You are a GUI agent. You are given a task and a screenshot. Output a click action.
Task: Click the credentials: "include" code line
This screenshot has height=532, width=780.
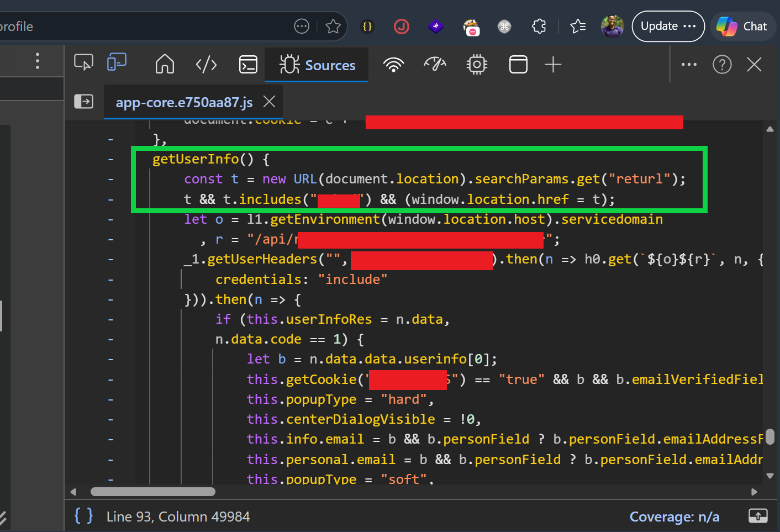(302, 280)
